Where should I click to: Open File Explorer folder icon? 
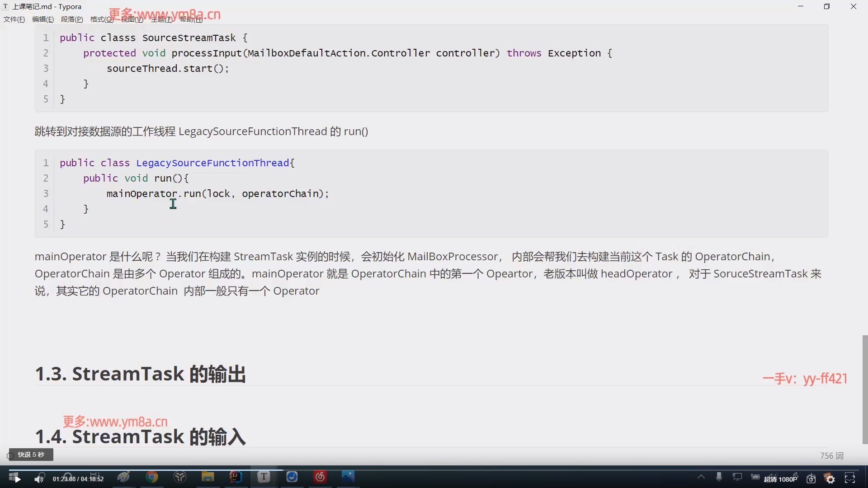pos(208,477)
